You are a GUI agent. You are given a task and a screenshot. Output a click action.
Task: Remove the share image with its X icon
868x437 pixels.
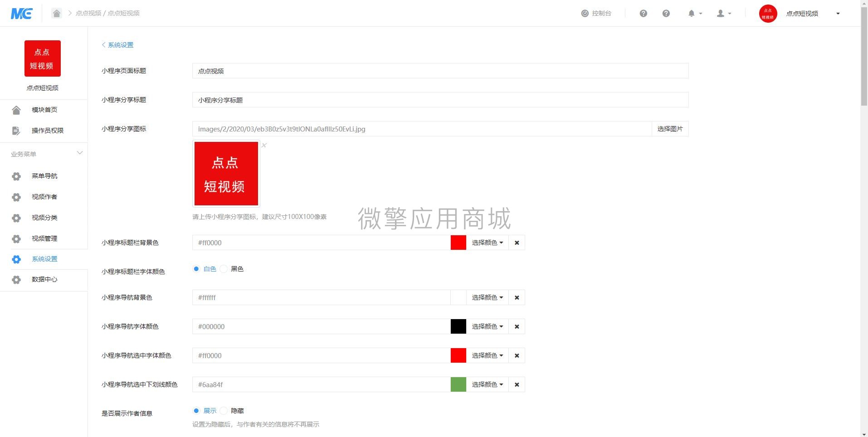point(264,146)
